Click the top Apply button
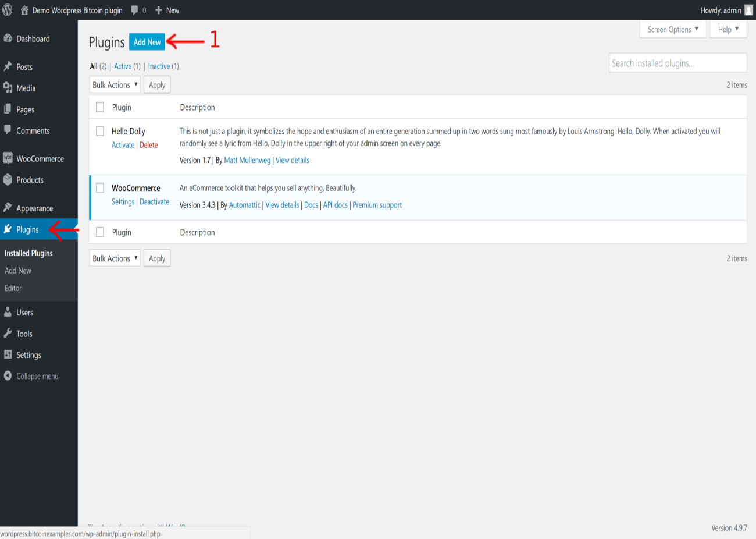Image resolution: width=756 pixels, height=539 pixels. coord(157,85)
